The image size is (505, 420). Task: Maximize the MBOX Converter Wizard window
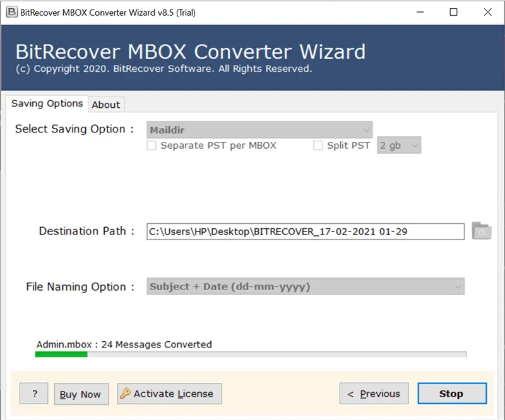pyautogui.click(x=453, y=12)
